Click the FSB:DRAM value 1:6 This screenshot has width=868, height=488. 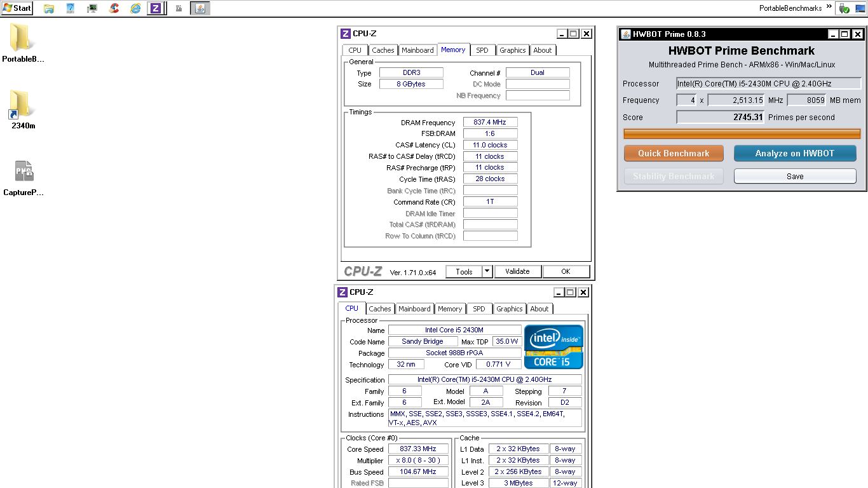(x=490, y=134)
